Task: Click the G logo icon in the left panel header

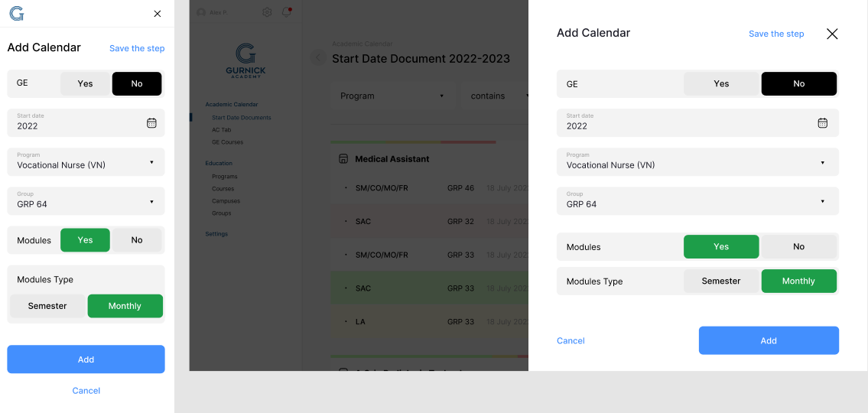Action: coord(17,14)
